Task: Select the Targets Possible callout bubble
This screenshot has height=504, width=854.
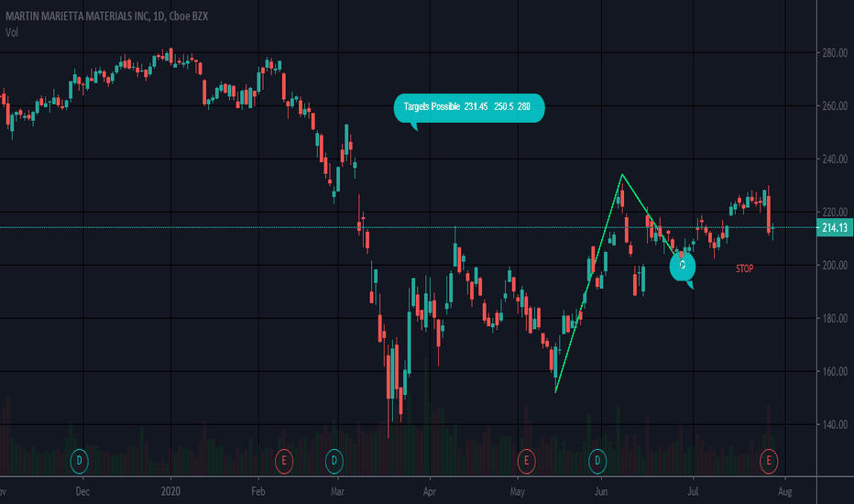Action: point(469,107)
